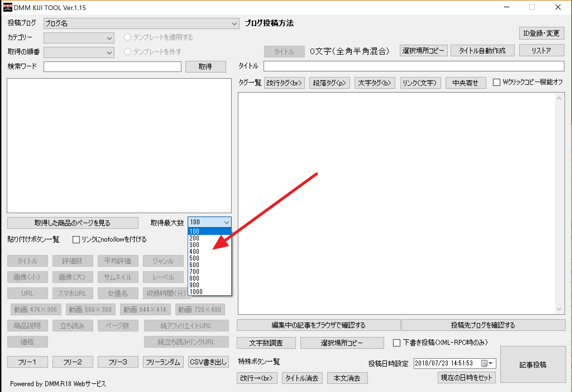Viewport: 572px width, 392px height.
Task: Choose 300 in the max count list
Action: click(x=210, y=245)
